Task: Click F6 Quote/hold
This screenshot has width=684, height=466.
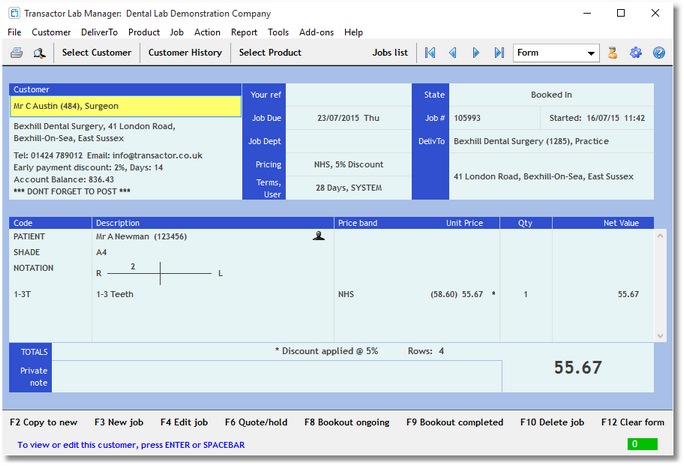Action: click(256, 422)
